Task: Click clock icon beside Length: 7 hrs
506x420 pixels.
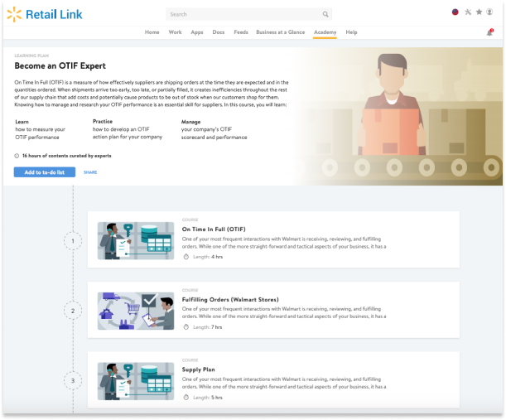Action: (186, 327)
